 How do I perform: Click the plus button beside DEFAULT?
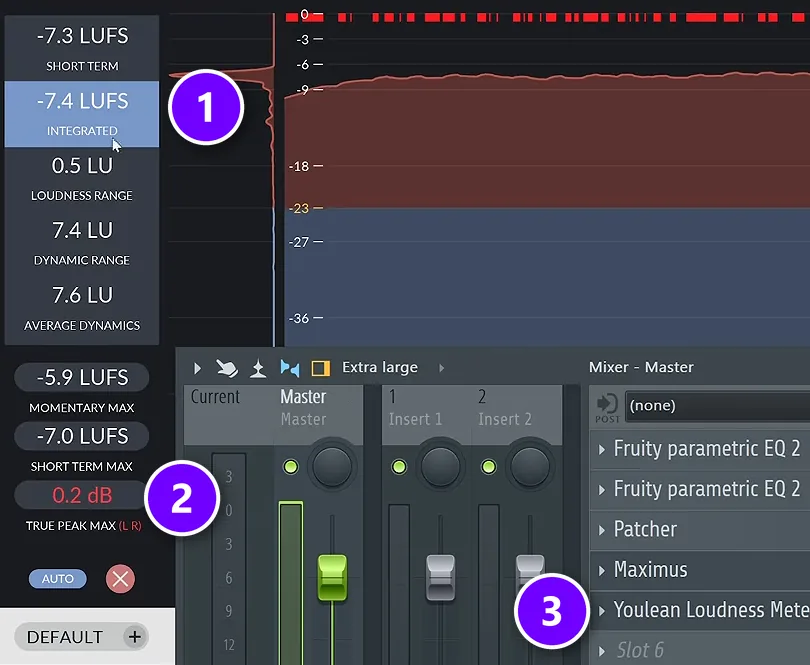[x=135, y=637]
